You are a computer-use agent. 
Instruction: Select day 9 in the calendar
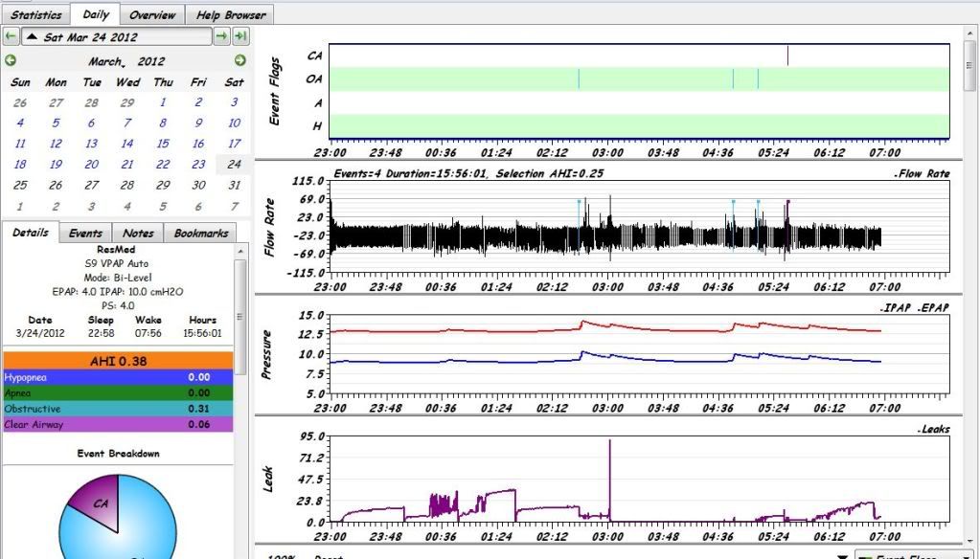(x=198, y=123)
